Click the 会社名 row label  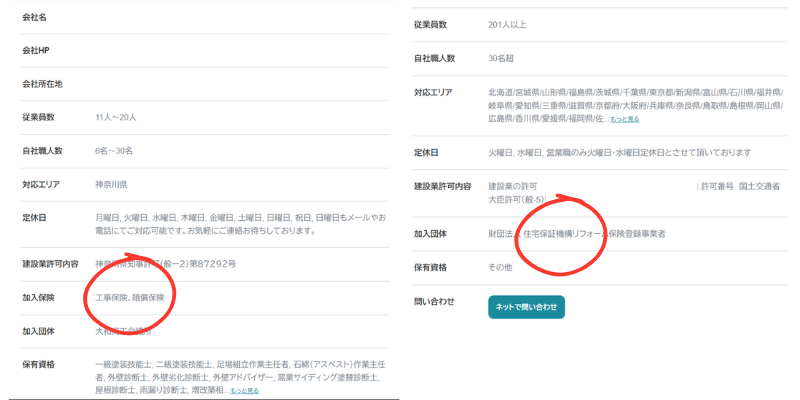point(35,17)
